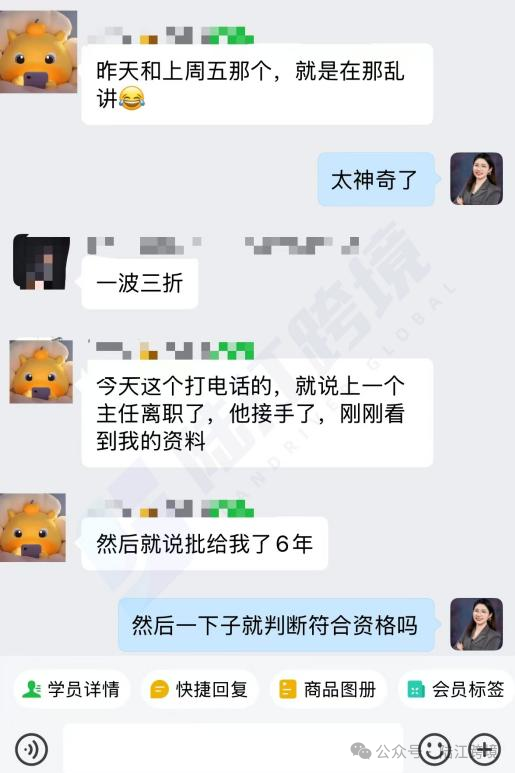Tap the orange dragon avatar at top
The height and width of the screenshot is (773, 515).
(38, 52)
